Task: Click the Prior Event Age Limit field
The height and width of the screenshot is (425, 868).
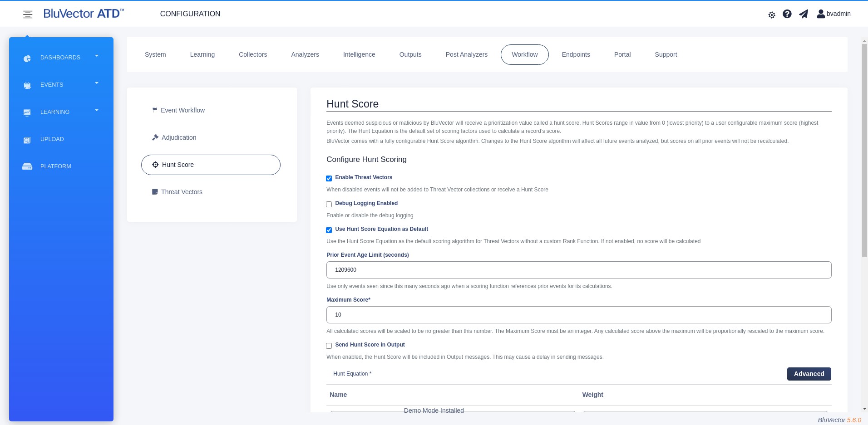Action: [579, 270]
